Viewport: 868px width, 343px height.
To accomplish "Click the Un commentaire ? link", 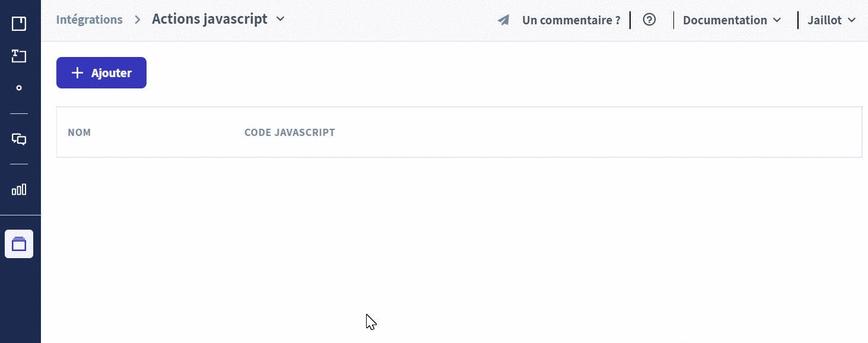I will tap(571, 20).
